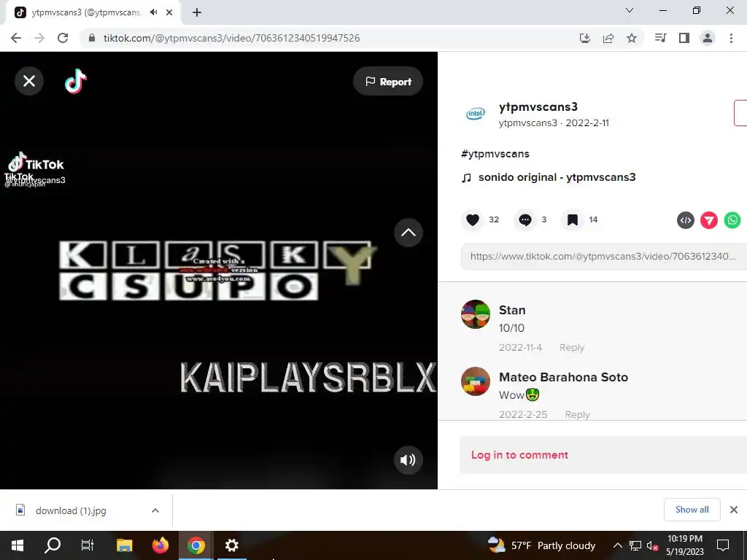The height and width of the screenshot is (560, 747).
Task: Mute the tab via speaker icon
Action: pos(153,12)
